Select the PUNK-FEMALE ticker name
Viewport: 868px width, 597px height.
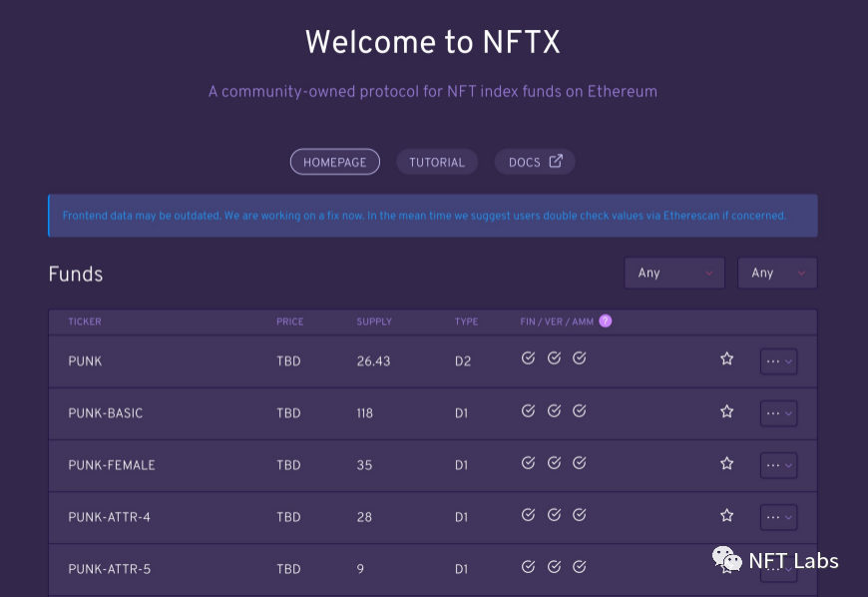point(112,465)
